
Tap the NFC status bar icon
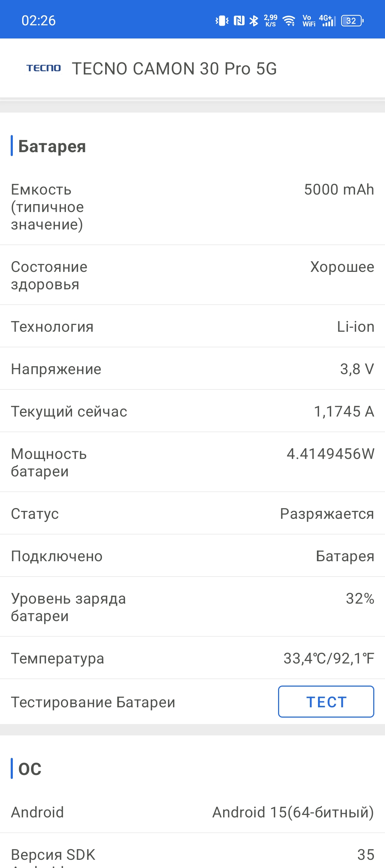point(239,21)
